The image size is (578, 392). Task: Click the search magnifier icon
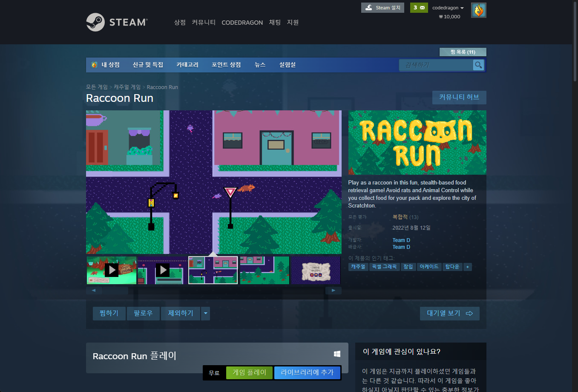point(479,65)
